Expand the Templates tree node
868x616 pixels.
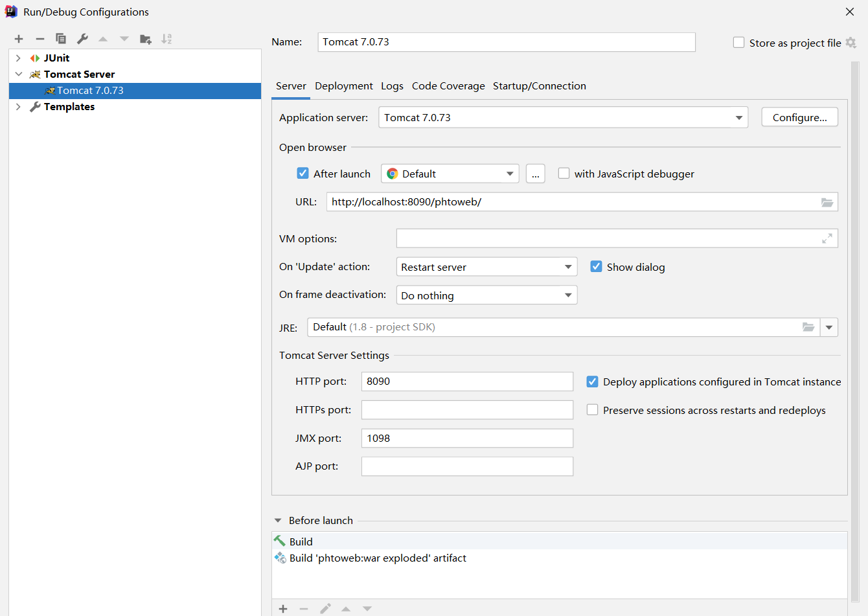click(x=18, y=107)
